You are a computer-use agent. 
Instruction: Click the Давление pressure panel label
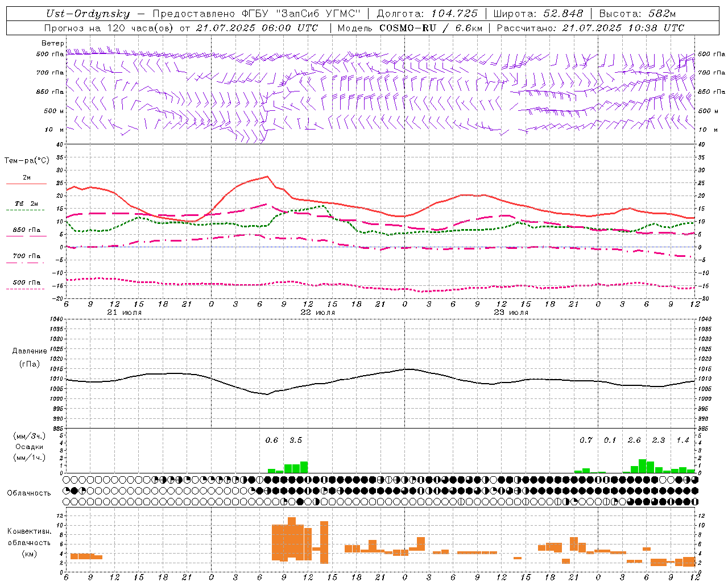(x=30, y=351)
